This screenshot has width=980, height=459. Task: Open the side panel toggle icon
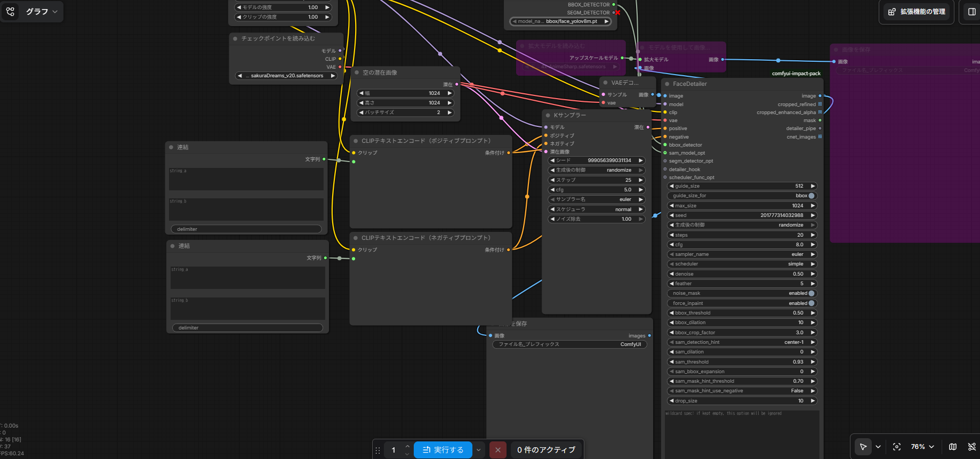[972, 12]
